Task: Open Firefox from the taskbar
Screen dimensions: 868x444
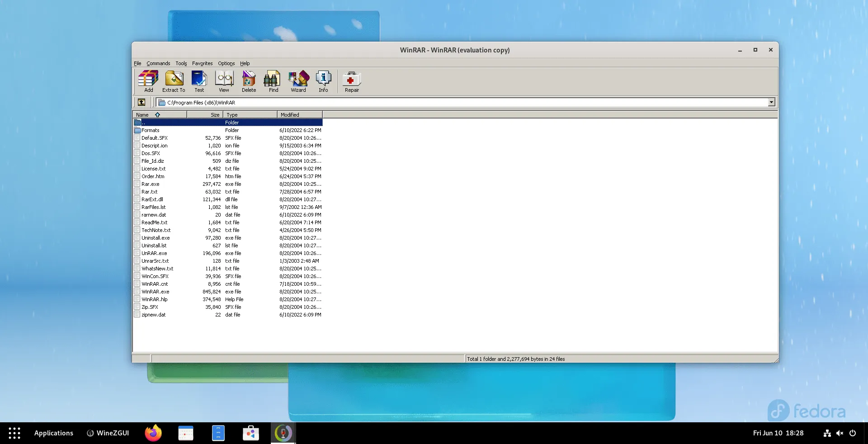Action: (153, 433)
